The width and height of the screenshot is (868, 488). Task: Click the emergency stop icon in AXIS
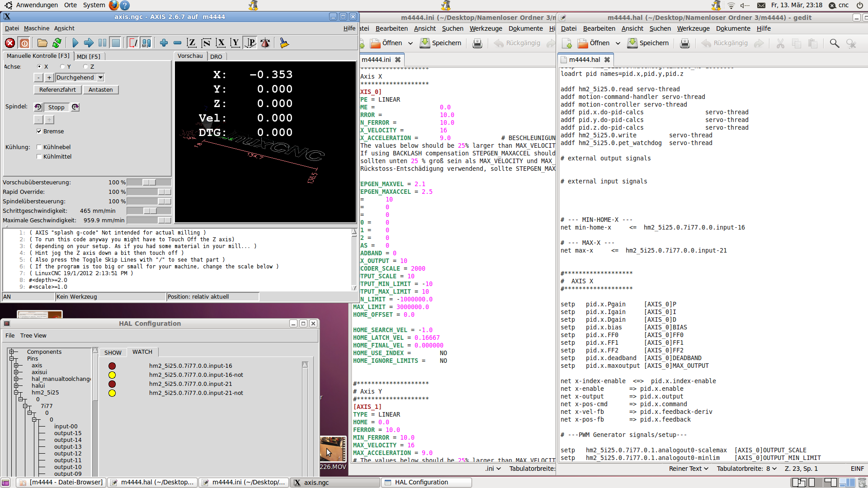point(10,43)
